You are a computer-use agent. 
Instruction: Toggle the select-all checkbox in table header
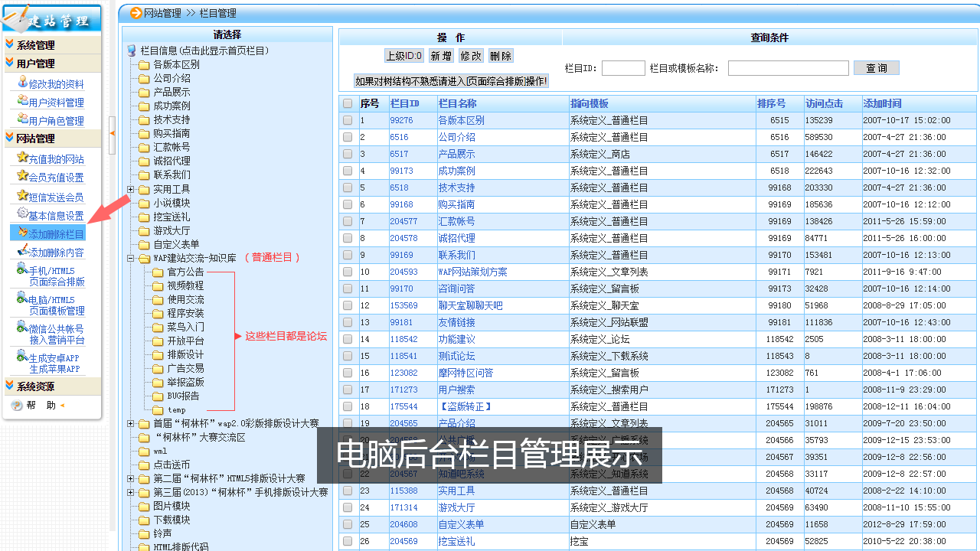tap(348, 103)
